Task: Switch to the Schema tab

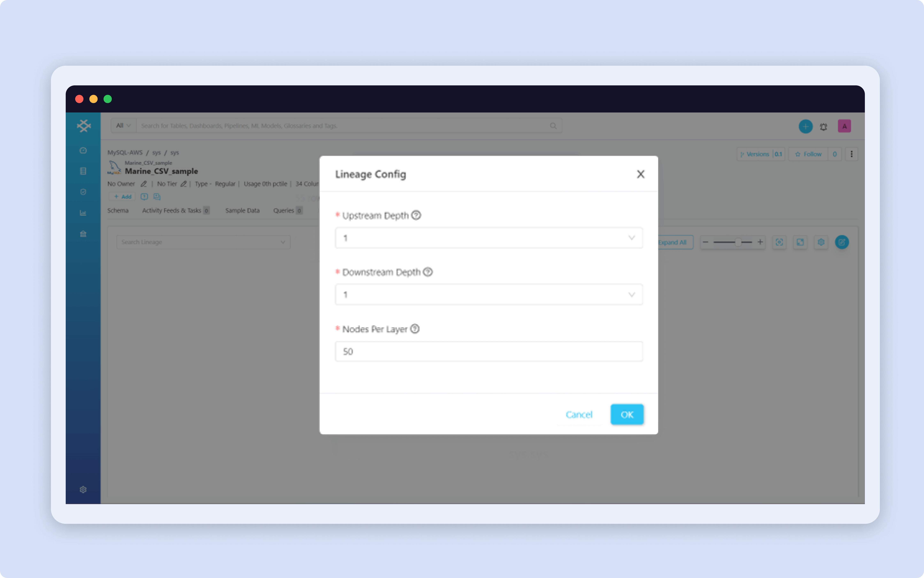Action: coord(118,210)
